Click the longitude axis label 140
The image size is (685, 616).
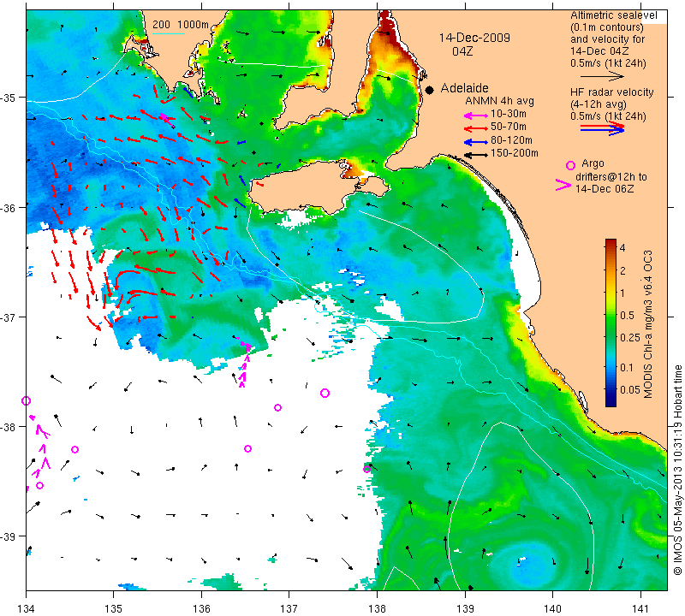pos(552,607)
